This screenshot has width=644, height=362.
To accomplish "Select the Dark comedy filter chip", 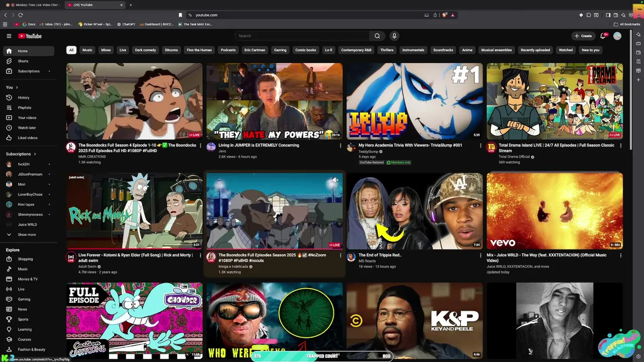I will 145,50.
